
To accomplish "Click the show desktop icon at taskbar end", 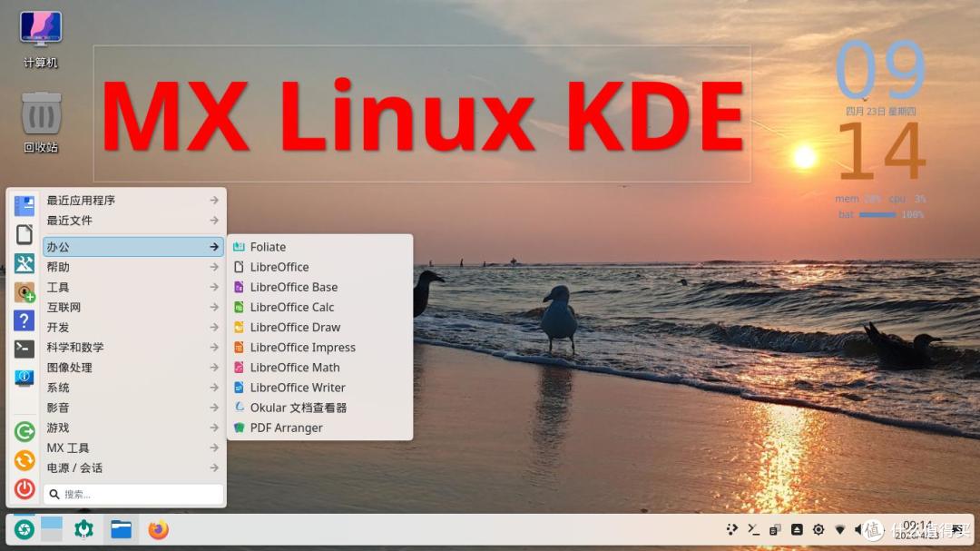I will 957,530.
